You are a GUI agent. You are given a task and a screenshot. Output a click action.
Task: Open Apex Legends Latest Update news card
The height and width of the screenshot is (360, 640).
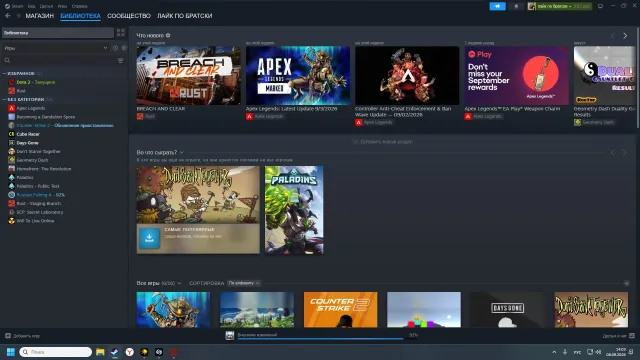(298, 76)
